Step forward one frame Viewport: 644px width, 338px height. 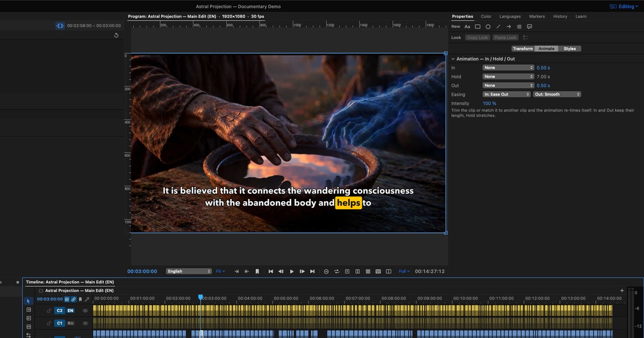302,271
